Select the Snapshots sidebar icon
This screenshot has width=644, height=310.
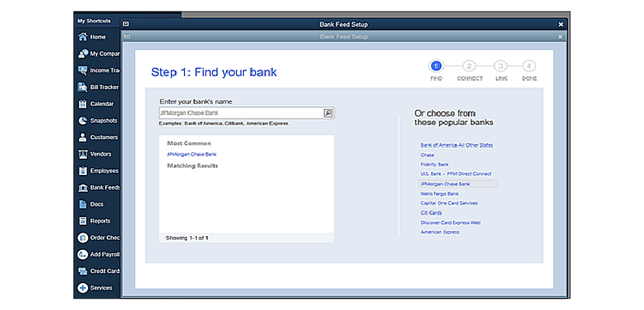(82, 120)
